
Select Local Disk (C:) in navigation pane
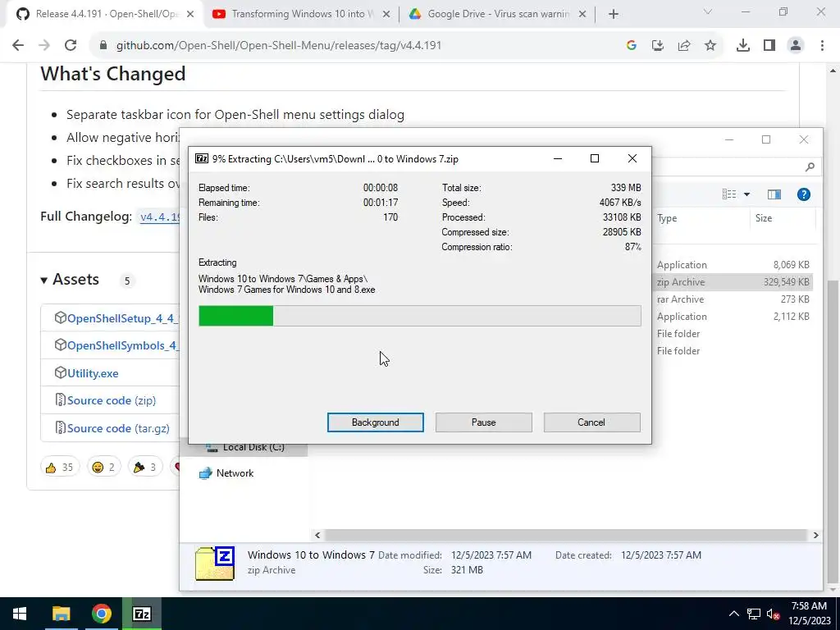click(253, 448)
